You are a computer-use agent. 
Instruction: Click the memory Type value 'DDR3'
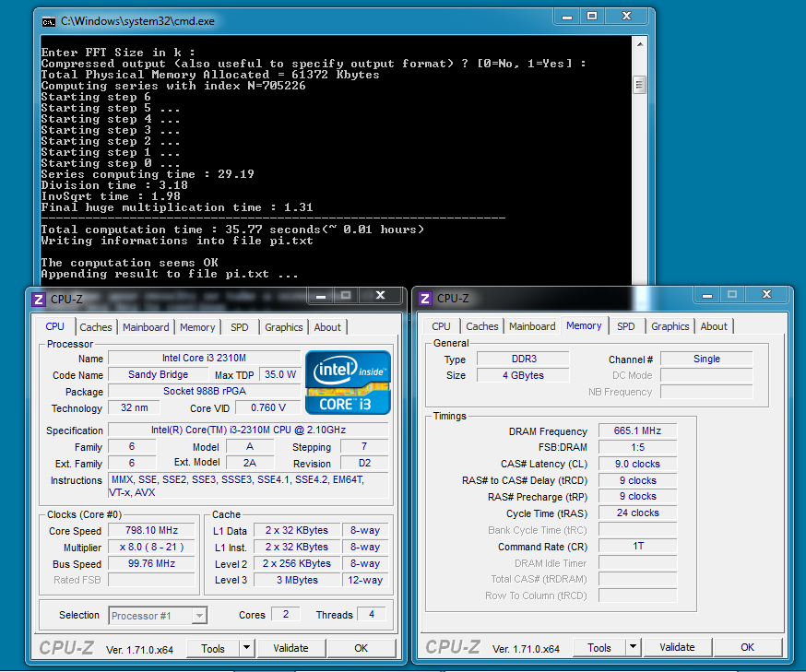[x=523, y=359]
